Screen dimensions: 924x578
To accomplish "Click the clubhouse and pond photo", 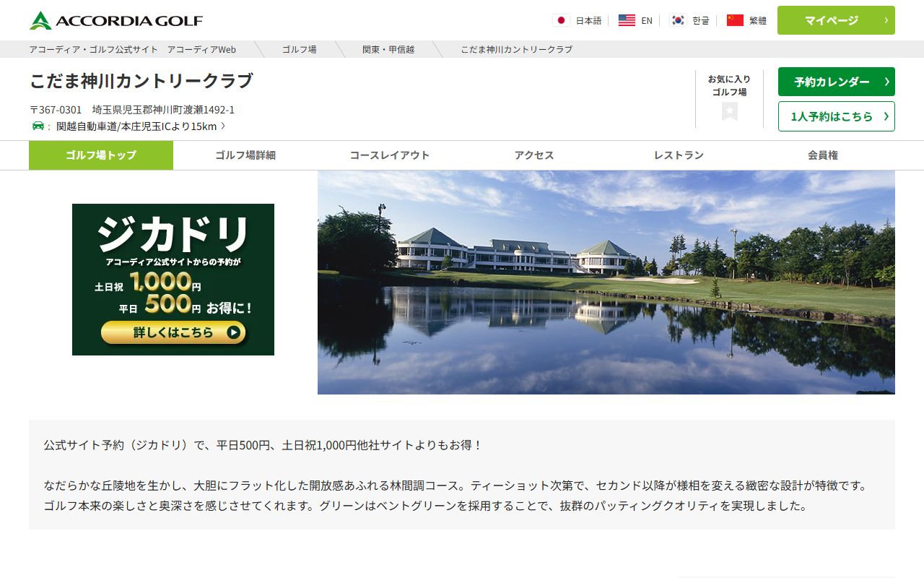I will (606, 282).
